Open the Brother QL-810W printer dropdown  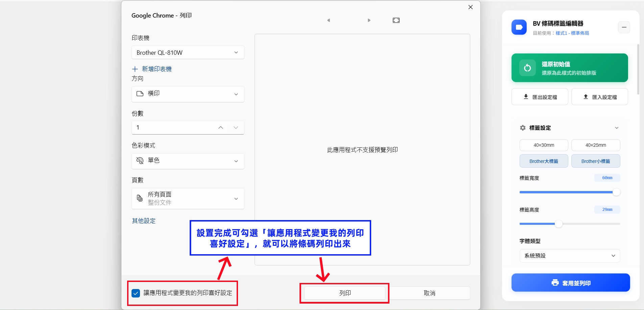(x=188, y=52)
